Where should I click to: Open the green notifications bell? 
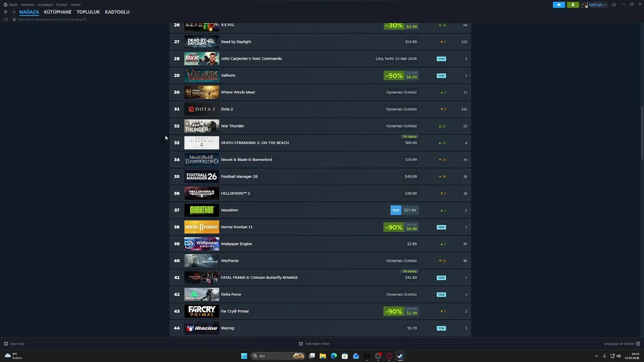point(573,5)
